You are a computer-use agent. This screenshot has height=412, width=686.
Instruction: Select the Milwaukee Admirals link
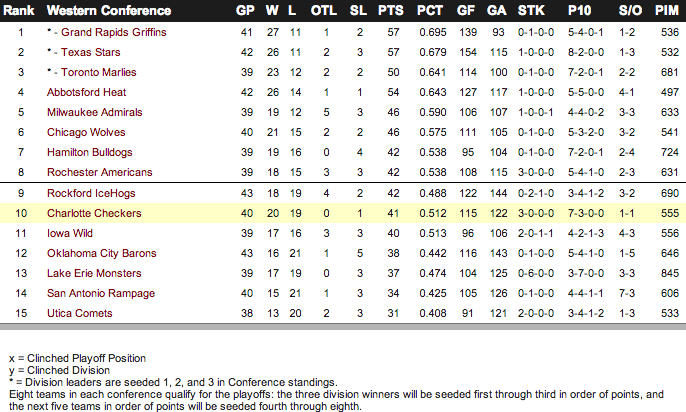(94, 112)
